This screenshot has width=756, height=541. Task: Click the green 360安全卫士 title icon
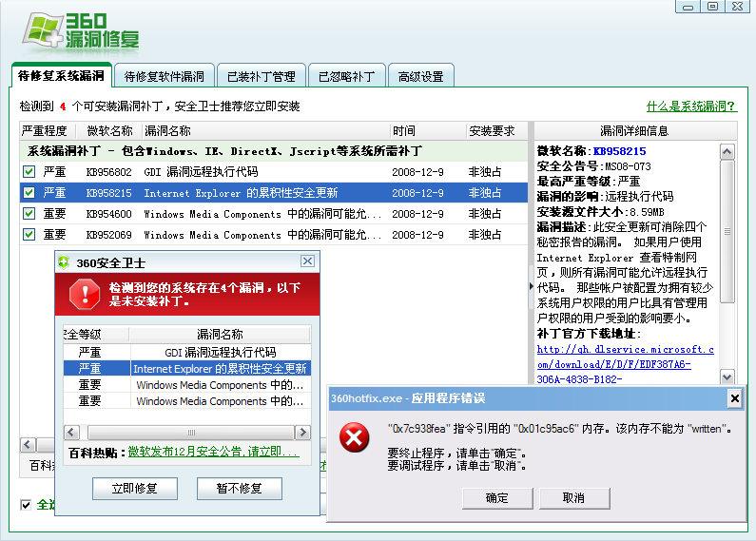click(65, 262)
